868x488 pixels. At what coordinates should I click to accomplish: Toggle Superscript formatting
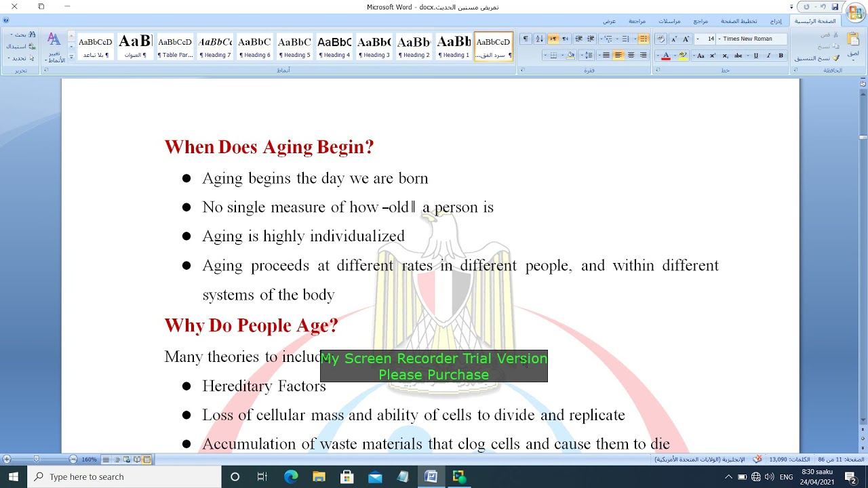click(713, 56)
